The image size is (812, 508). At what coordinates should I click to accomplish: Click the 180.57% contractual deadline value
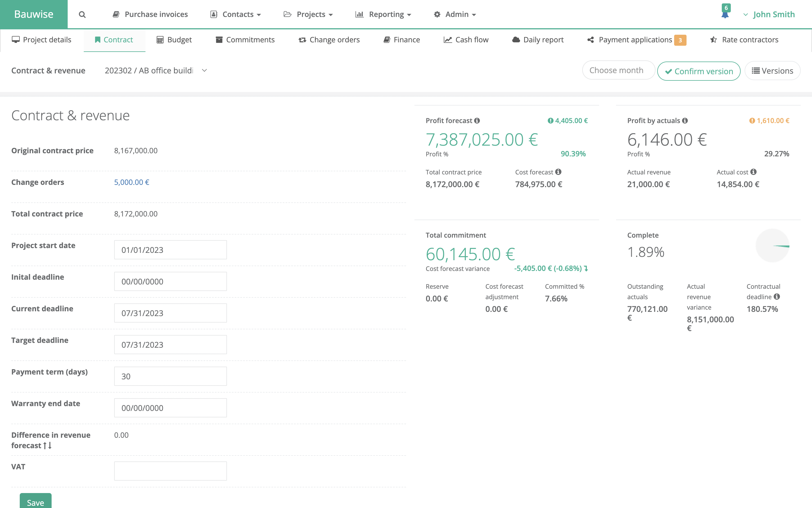762,309
